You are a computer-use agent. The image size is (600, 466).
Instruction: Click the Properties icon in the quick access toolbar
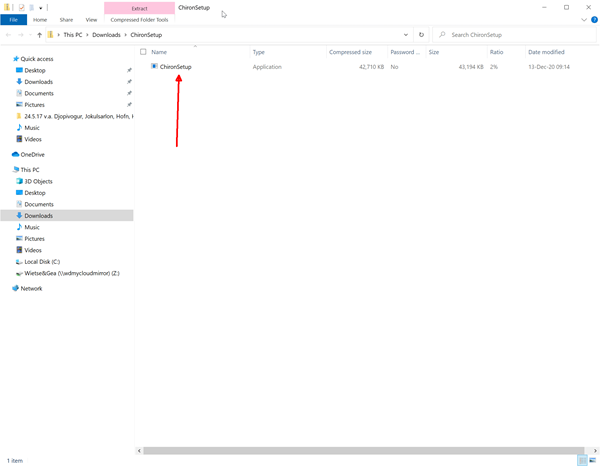(x=20, y=7)
